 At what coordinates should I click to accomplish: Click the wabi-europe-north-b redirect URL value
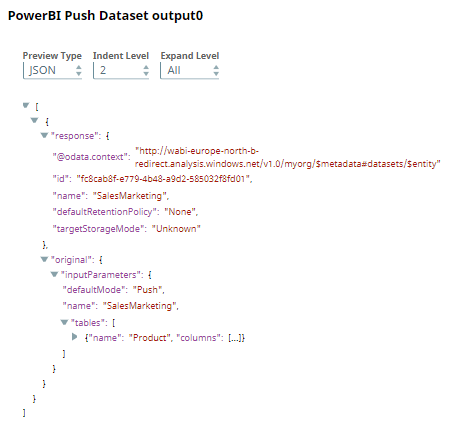(288, 157)
